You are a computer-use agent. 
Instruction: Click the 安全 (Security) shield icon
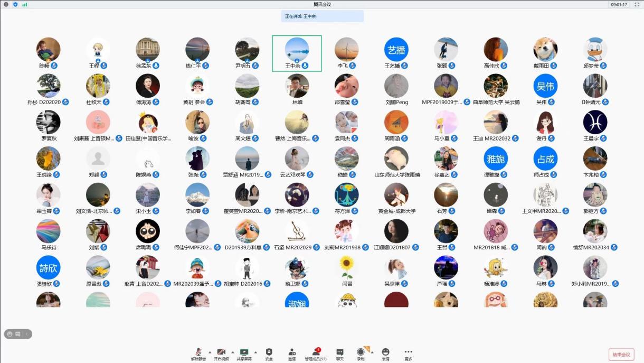269,352
